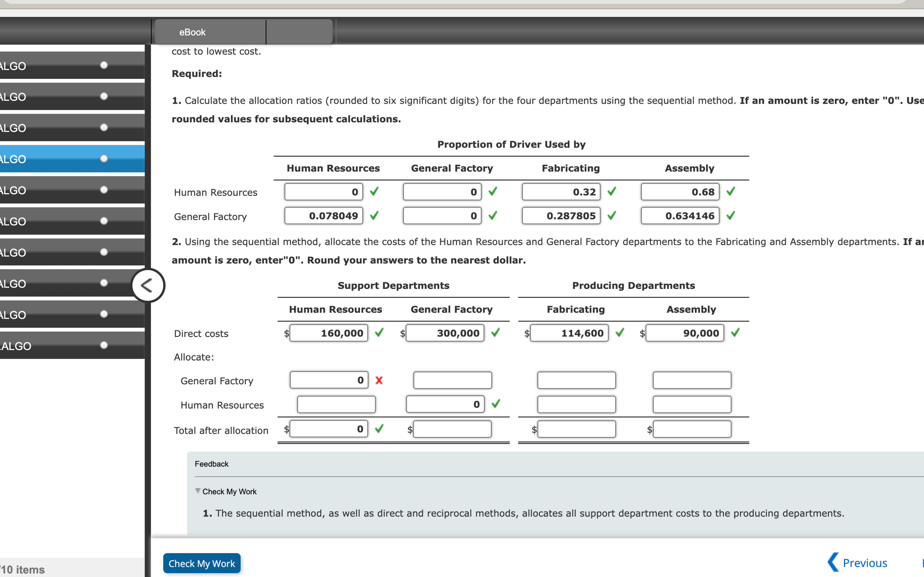Toggle the status dot on the first ALGO item

104,65
